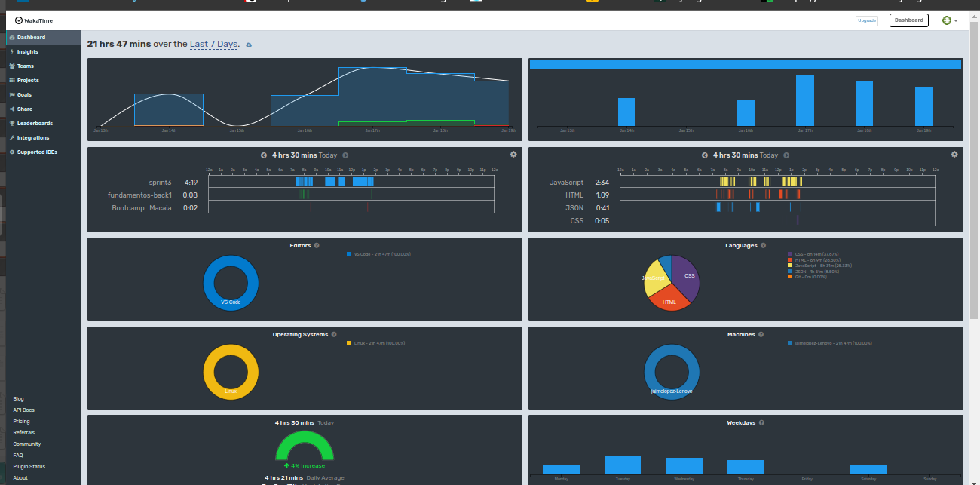Screen dimensions: 980x485
Task: Click the jaimelopez-Lenovo legend color swatch
Action: 790,343
